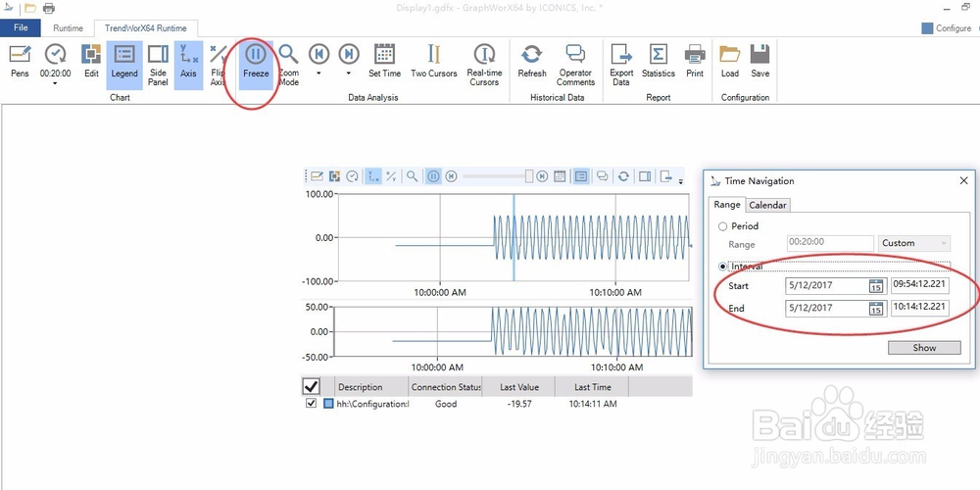Viewport: 980px width, 490px height.
Task: Click the Flip Axis ribbon icon
Action: 219,54
